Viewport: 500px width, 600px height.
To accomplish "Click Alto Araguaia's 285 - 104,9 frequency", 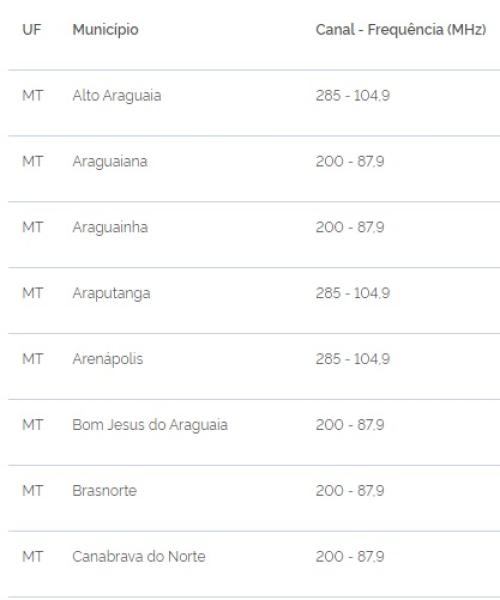I will (353, 96).
